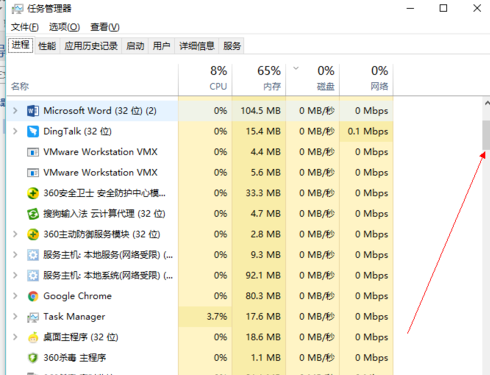This screenshot has height=375, width=490.
Task: Select the 360杀毒 主程序 row
Action: tap(200, 358)
